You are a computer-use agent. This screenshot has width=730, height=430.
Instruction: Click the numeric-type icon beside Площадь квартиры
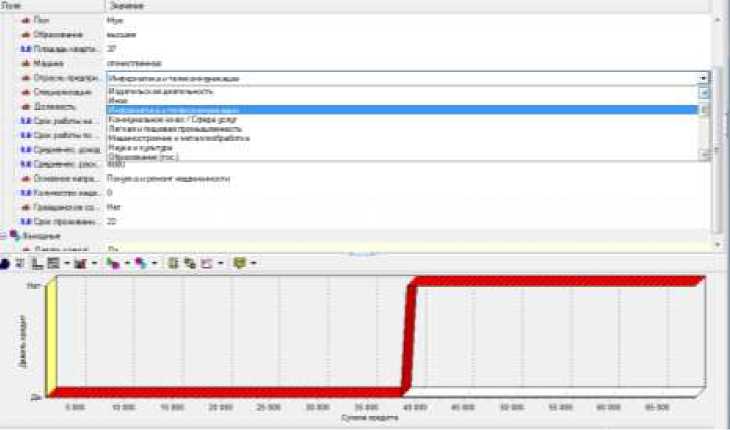tap(26, 49)
